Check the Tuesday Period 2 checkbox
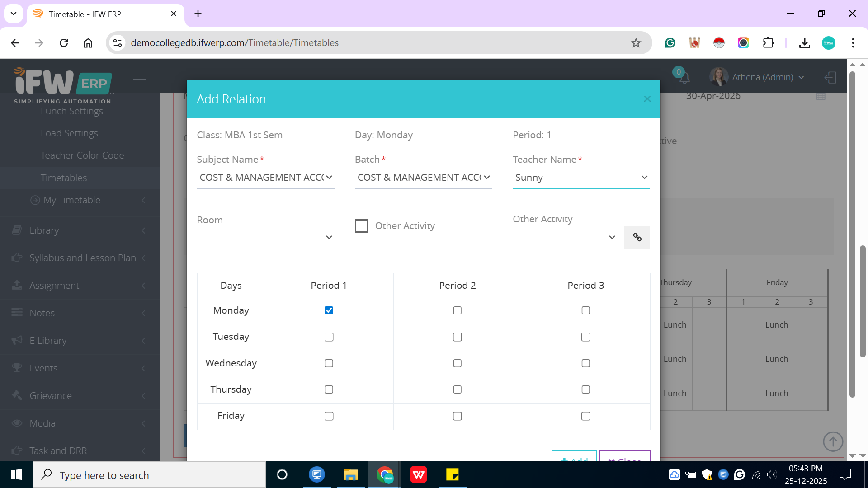The width and height of the screenshot is (868, 488). tap(457, 337)
